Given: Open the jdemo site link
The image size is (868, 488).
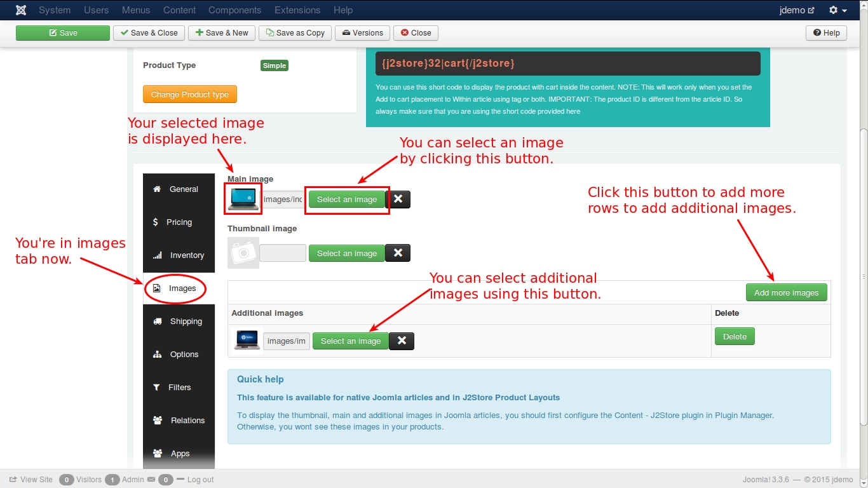Looking at the screenshot, I should [797, 10].
